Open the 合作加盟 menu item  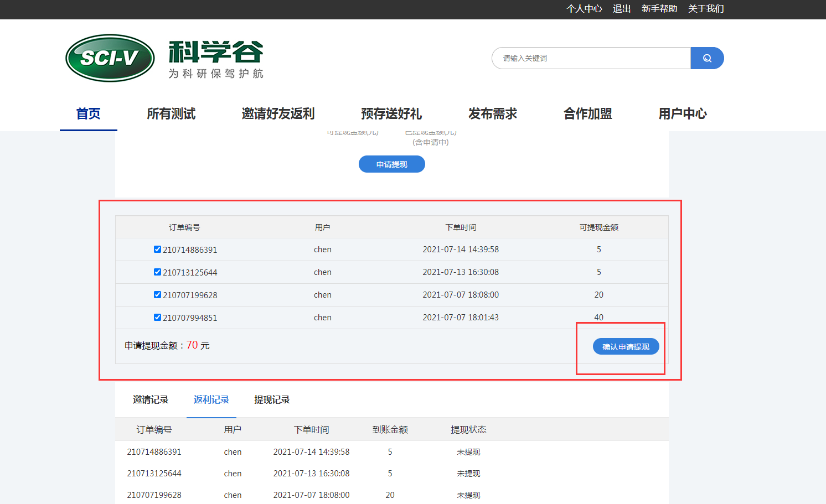[x=588, y=114]
